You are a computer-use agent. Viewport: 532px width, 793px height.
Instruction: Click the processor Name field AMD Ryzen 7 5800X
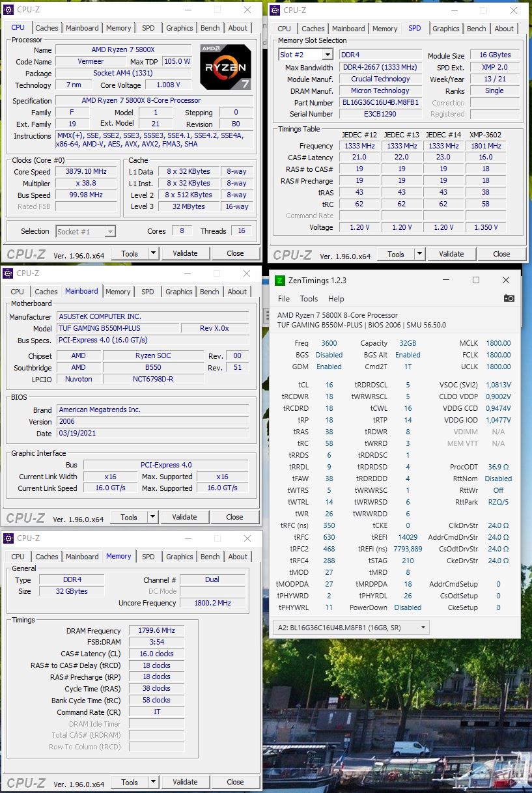124,50
